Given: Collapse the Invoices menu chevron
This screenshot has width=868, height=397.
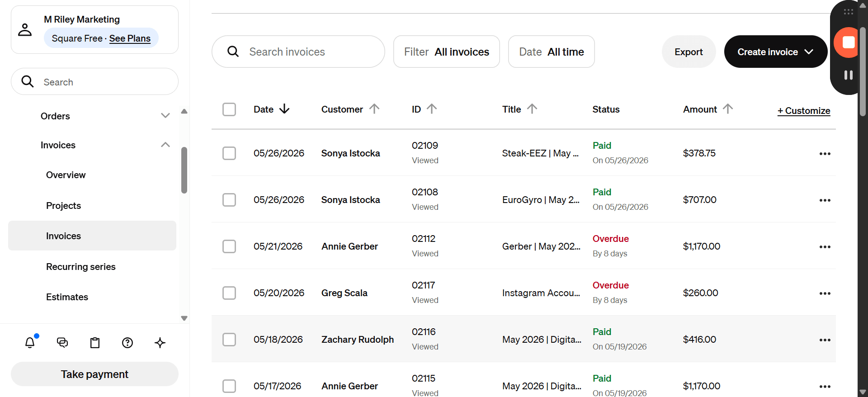Looking at the screenshot, I should tap(165, 145).
